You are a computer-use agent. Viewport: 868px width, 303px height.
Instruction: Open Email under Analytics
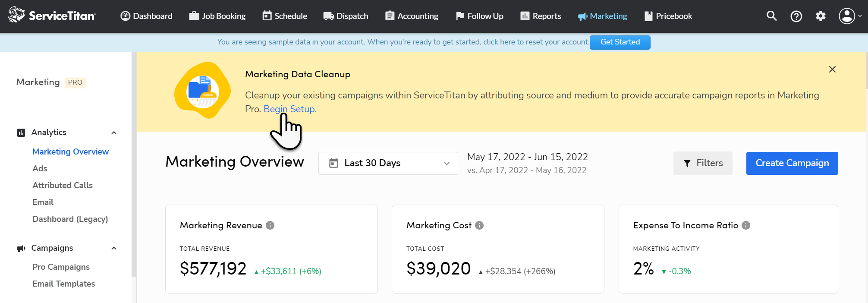pos(43,202)
